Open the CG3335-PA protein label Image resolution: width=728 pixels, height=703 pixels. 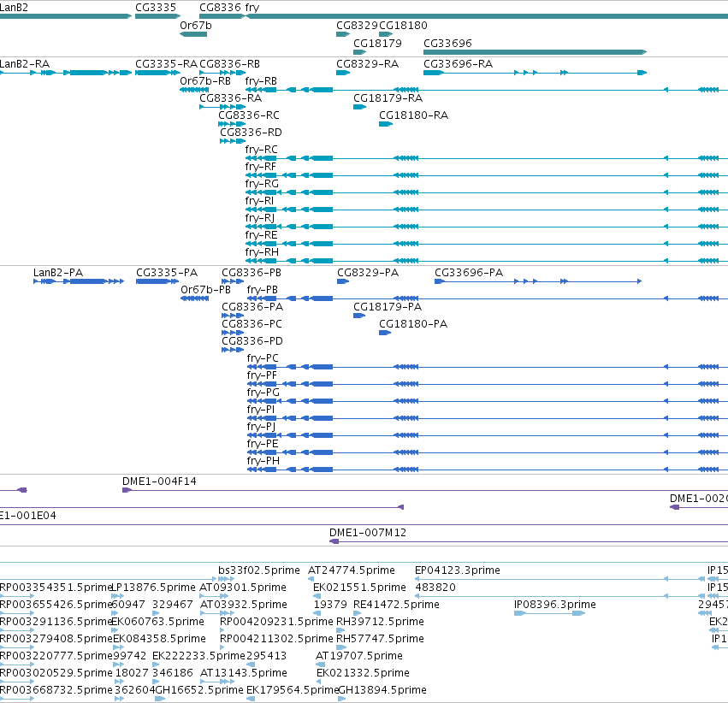point(167,272)
